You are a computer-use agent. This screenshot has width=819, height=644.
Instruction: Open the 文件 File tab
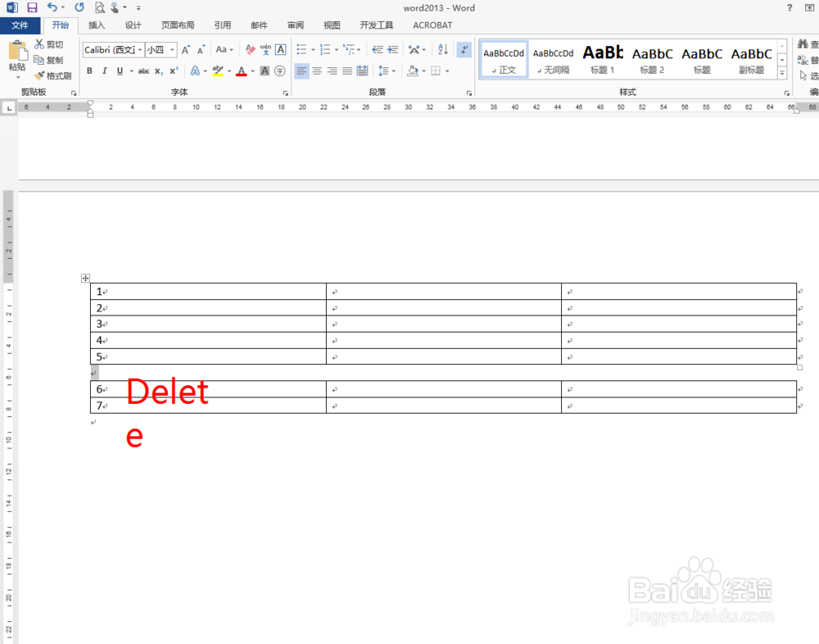[x=20, y=25]
